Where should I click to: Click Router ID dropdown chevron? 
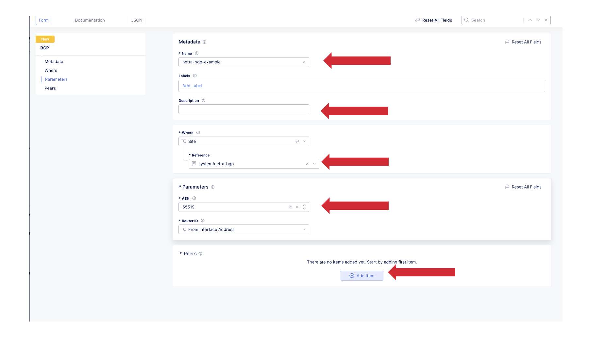point(304,230)
